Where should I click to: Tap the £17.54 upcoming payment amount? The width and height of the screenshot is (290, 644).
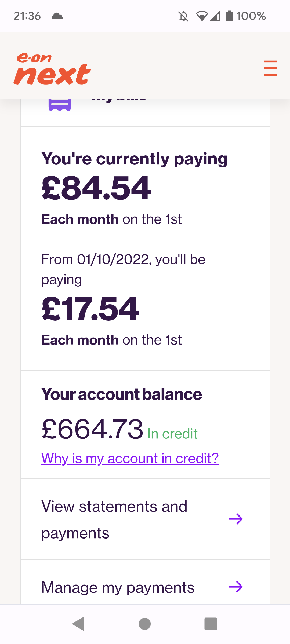(90, 309)
